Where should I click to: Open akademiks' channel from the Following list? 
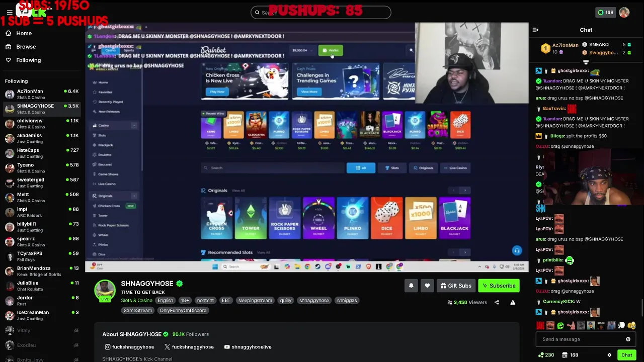coord(41,138)
